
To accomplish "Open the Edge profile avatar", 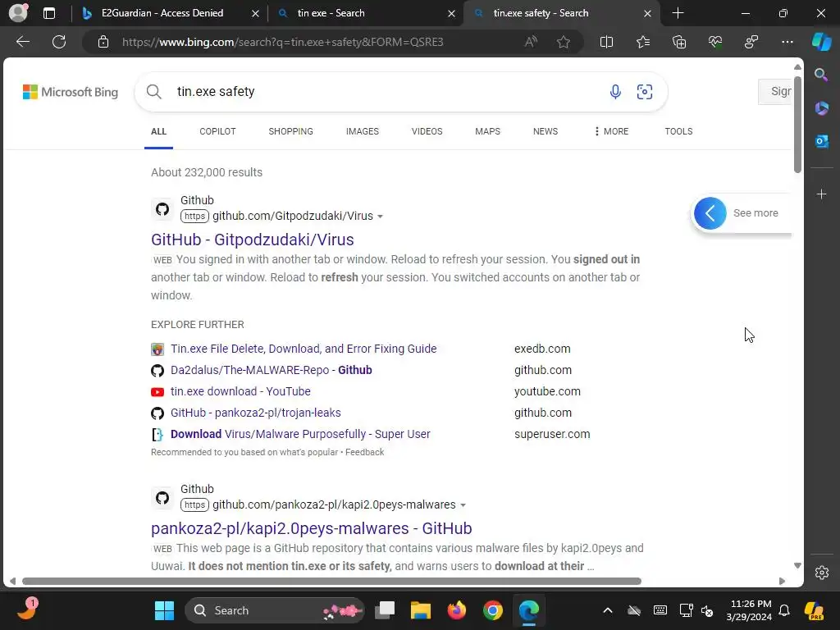I will tap(18, 13).
